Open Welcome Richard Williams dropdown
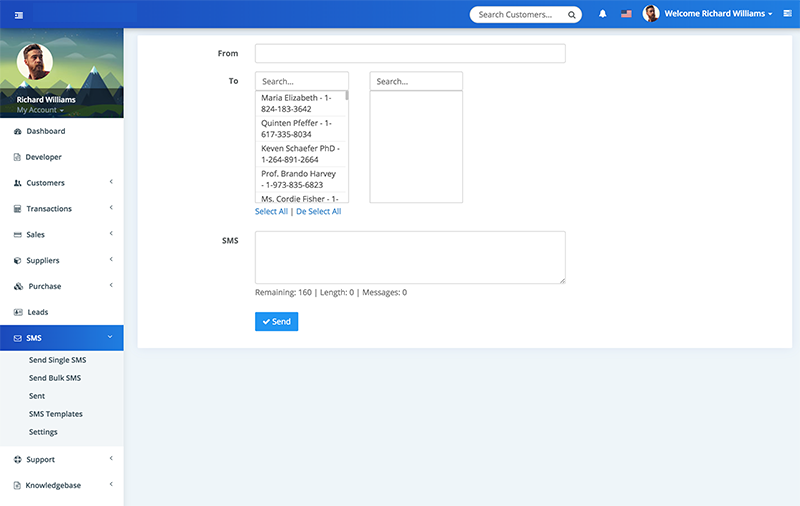This screenshot has height=506, width=800. [x=718, y=14]
